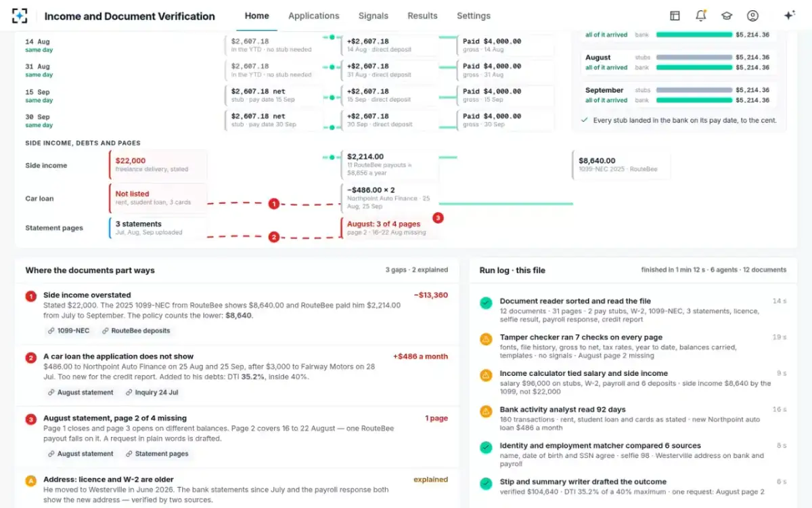
Task: Select the '$22,000' stated side income card
Action: click(x=158, y=165)
